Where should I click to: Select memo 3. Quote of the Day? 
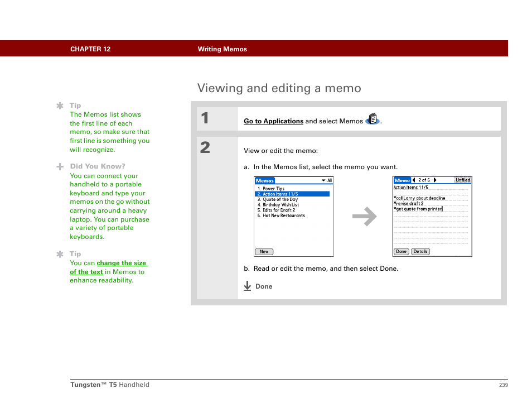[x=277, y=199]
